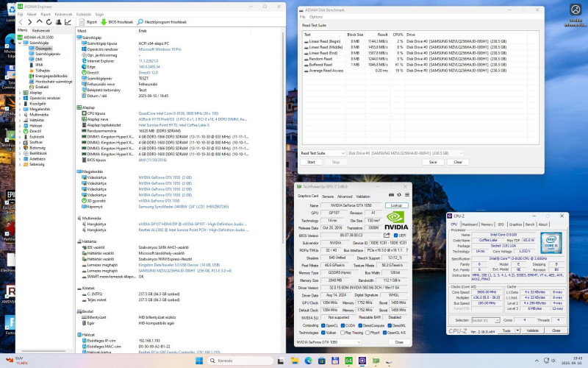Open the Súgó menu in AIDA64
Image resolution: width=588 pixels, height=368 pixels.
[x=99, y=14]
